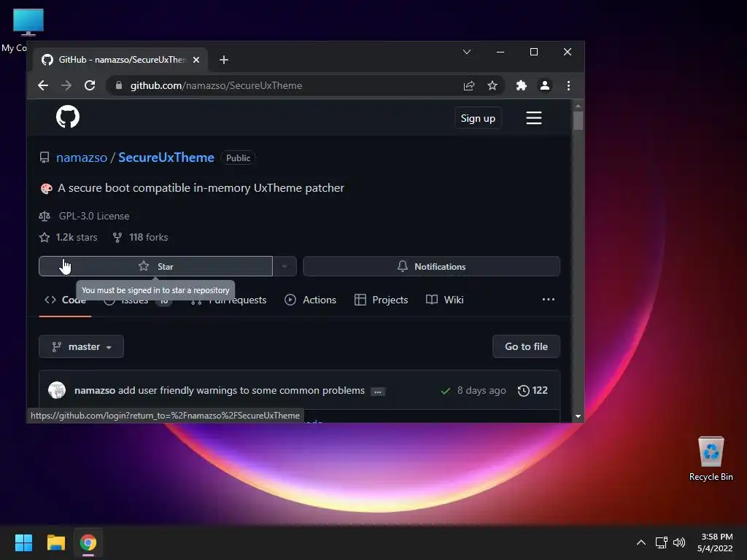Open File Explorer from the taskbar

click(55, 542)
